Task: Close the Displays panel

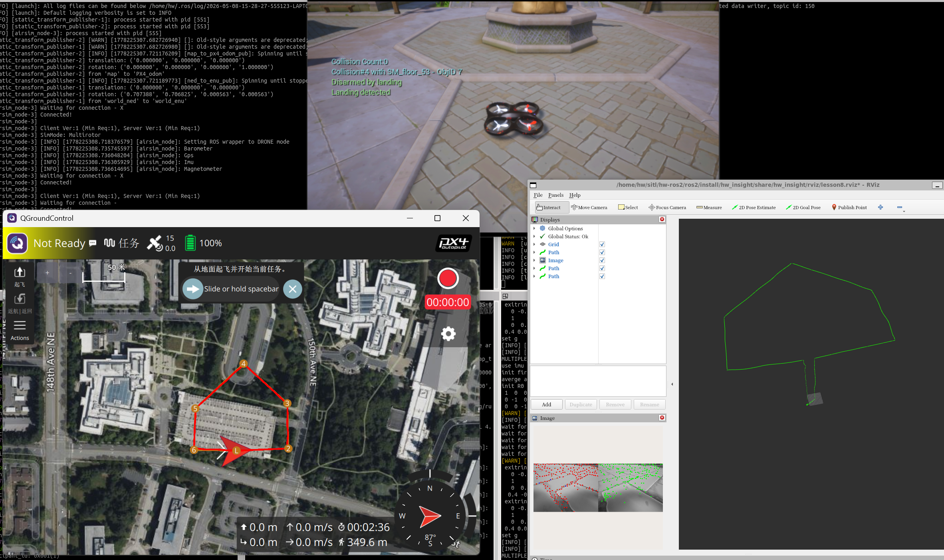Action: tap(662, 219)
